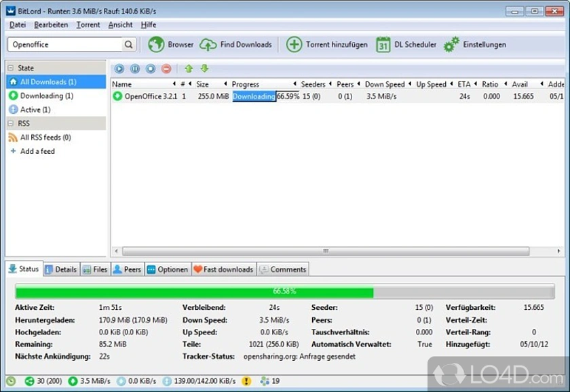Switch to the Peers tab
This screenshot has width=570, height=392.
pos(128,269)
